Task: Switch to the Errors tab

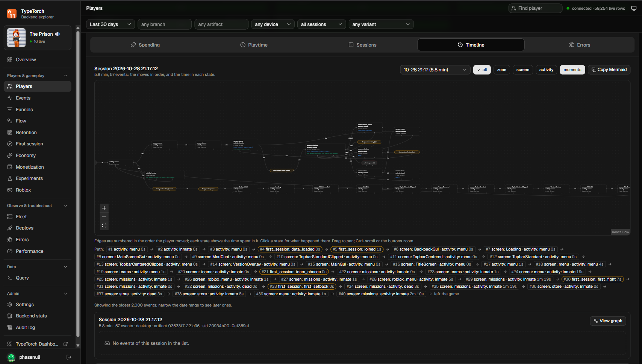Action: coord(579,45)
